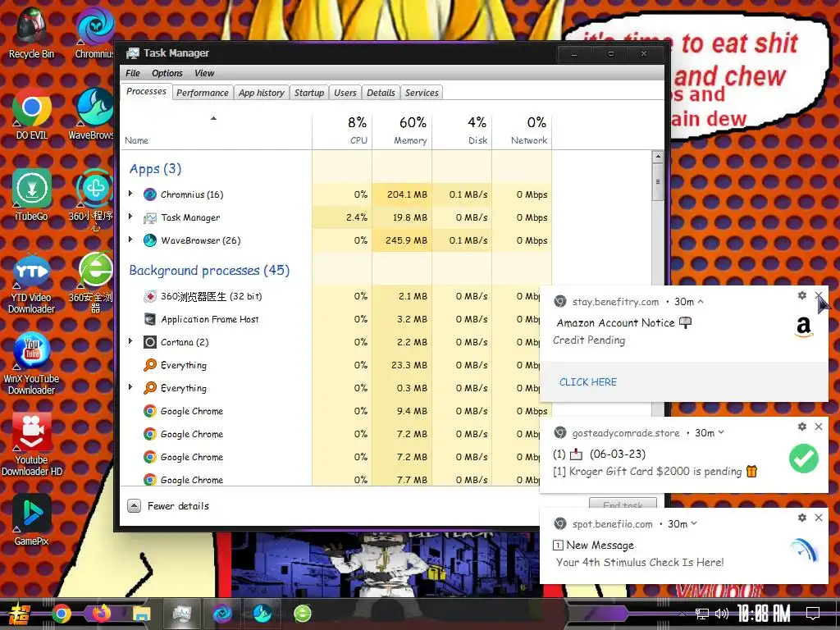Open settings gear on spot.benefiio.com notification
Screen dimensions: 840x630
point(802,518)
